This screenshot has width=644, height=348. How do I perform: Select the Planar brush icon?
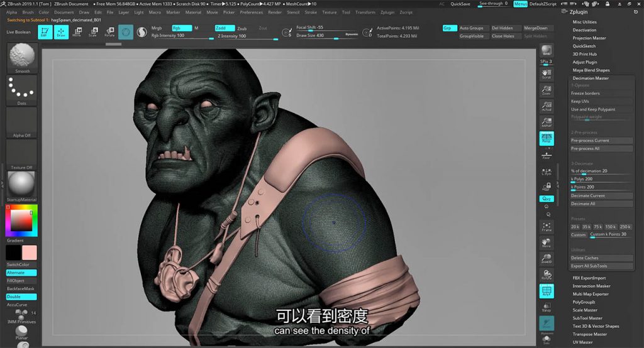pos(21,332)
